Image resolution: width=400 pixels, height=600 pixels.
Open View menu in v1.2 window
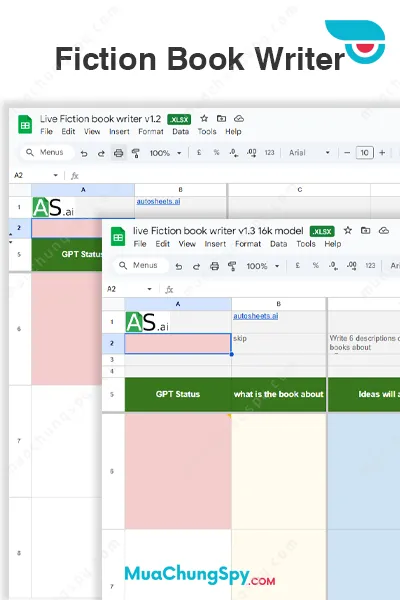tap(92, 131)
